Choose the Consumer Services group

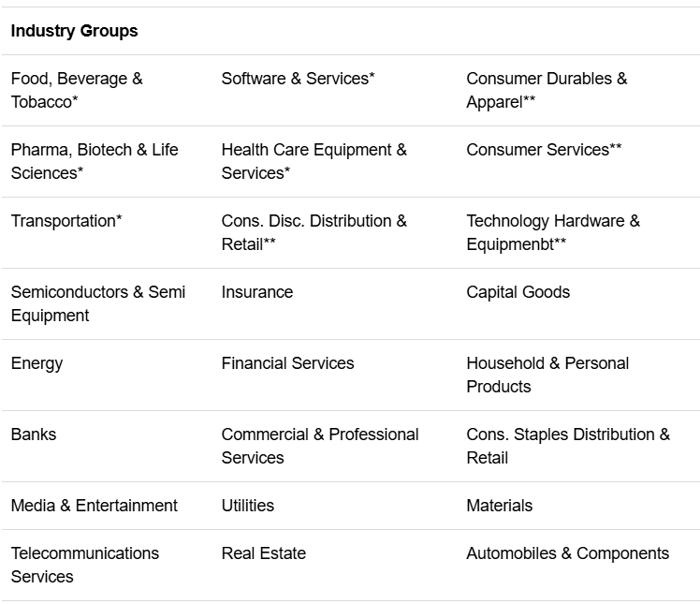tap(544, 150)
